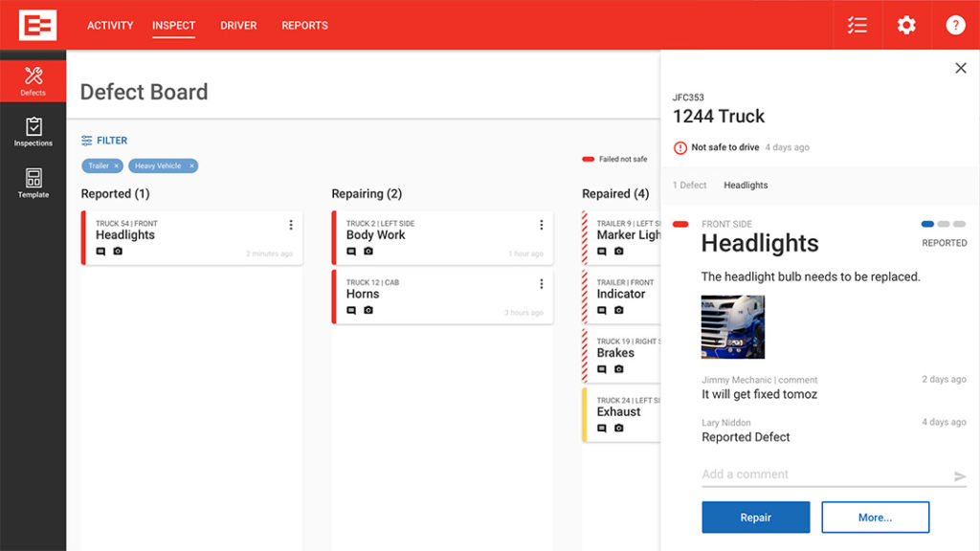Viewport: 980px width, 551px height.
Task: Switch to the ACTIVITY tab
Action: 110,26
